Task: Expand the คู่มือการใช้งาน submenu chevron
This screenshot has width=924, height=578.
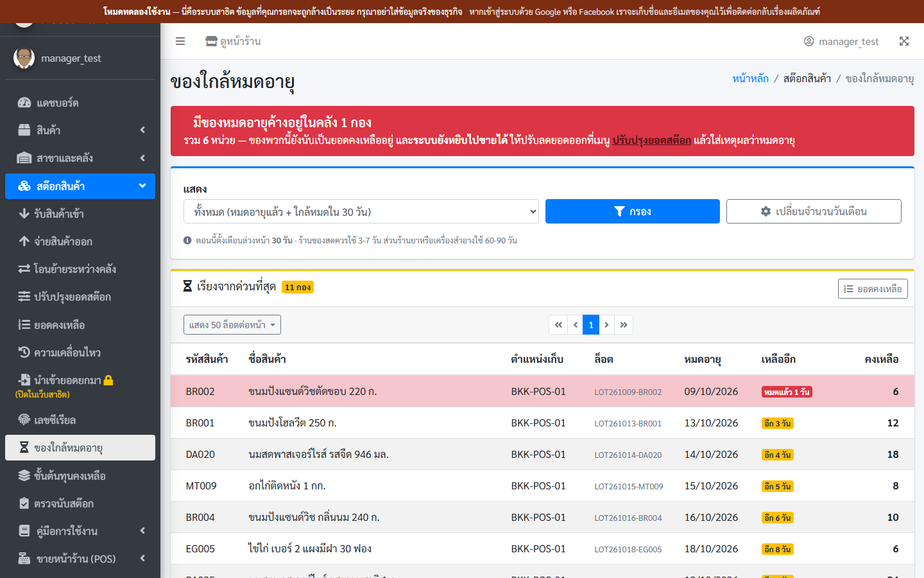Action: pyautogui.click(x=142, y=530)
